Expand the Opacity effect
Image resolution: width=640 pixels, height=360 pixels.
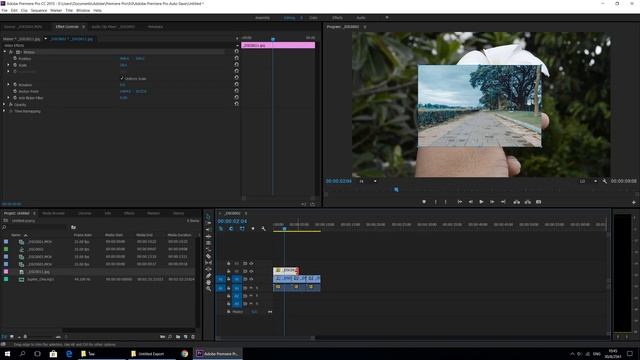(4, 104)
